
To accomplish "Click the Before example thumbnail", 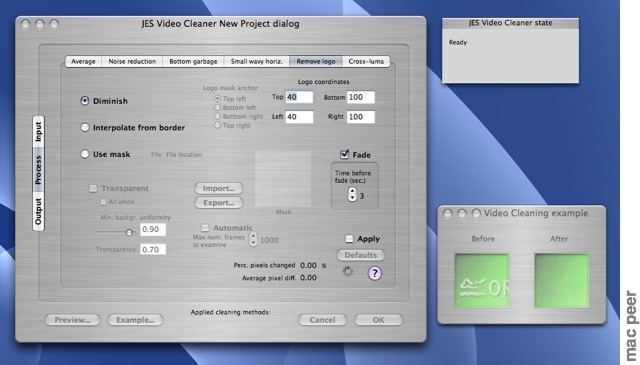I will tap(482, 281).
